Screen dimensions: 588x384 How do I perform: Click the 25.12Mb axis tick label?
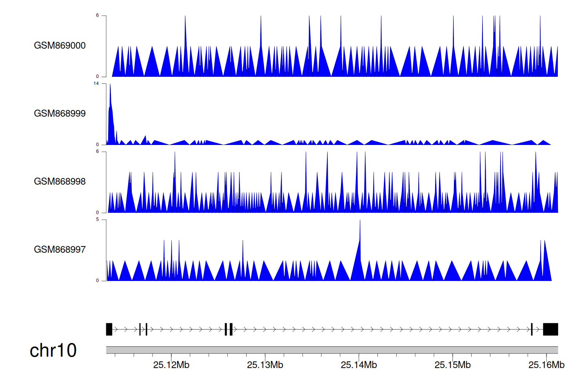point(171,365)
